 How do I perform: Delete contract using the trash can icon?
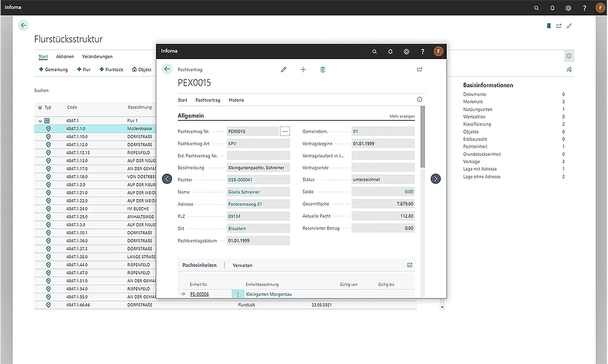[323, 69]
